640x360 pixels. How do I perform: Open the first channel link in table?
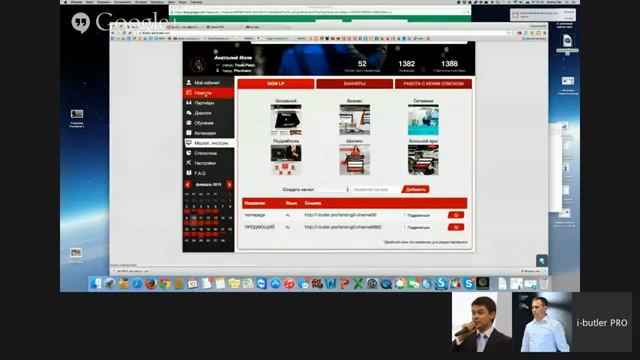[x=340, y=215]
